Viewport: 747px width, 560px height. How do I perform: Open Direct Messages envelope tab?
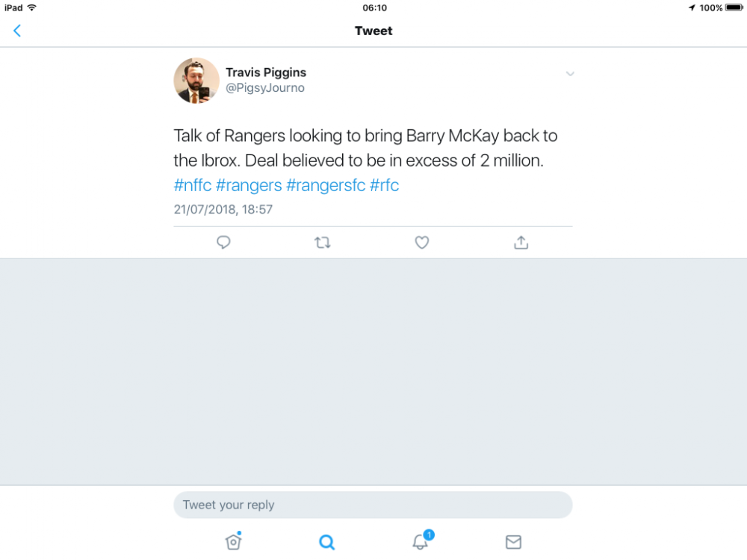click(513, 541)
